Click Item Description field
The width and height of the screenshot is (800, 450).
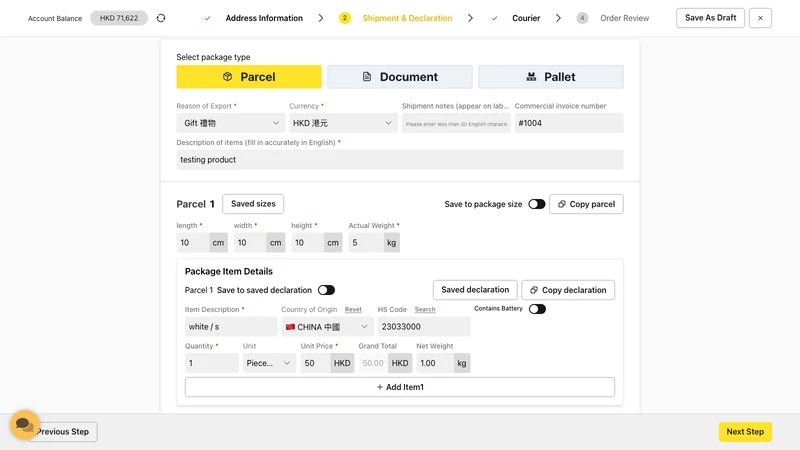click(x=231, y=327)
